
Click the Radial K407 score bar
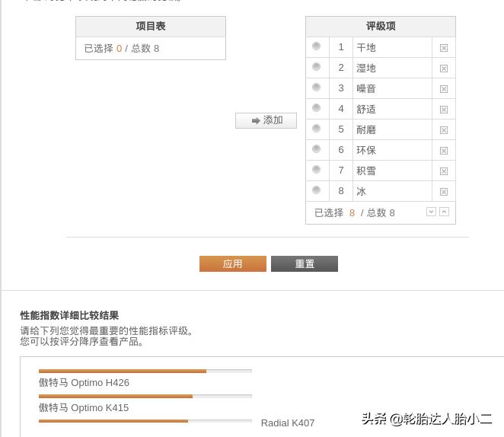point(145,421)
